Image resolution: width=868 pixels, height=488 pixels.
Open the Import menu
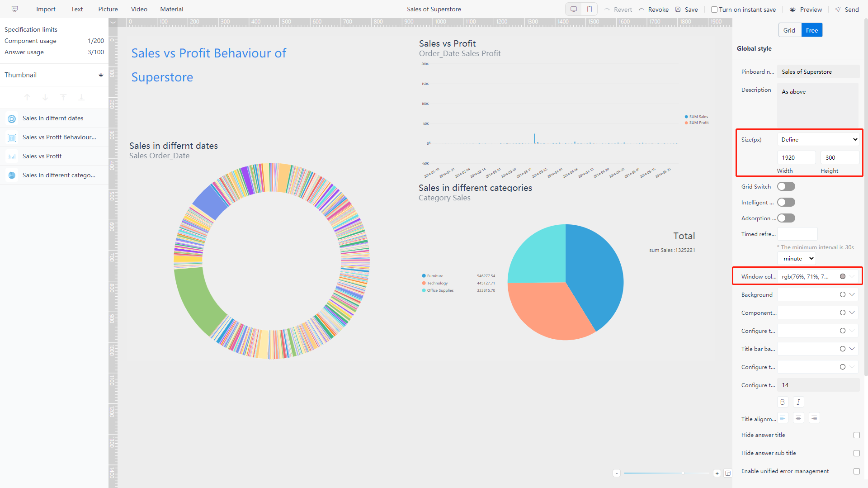[x=46, y=9]
